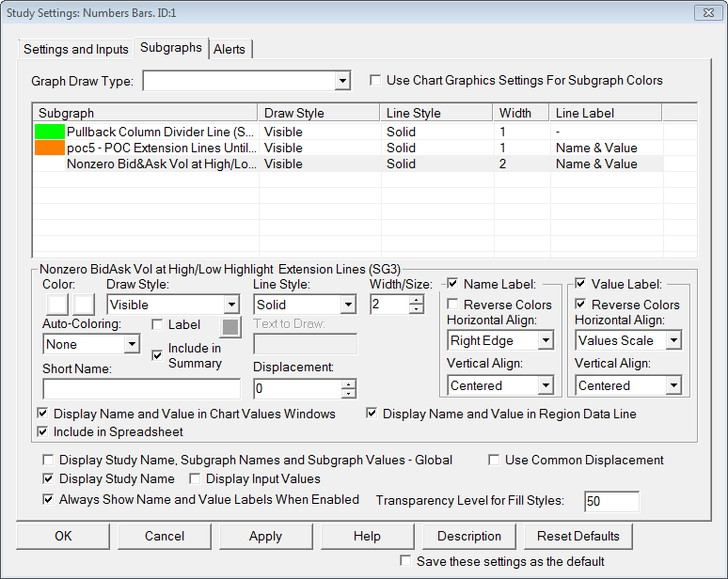728x579 pixels.
Task: Click the Short Name input field
Action: pyautogui.click(x=141, y=388)
